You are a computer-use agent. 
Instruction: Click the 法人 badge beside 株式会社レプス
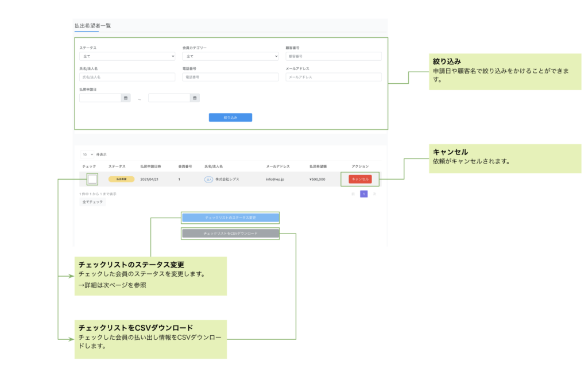pos(208,179)
